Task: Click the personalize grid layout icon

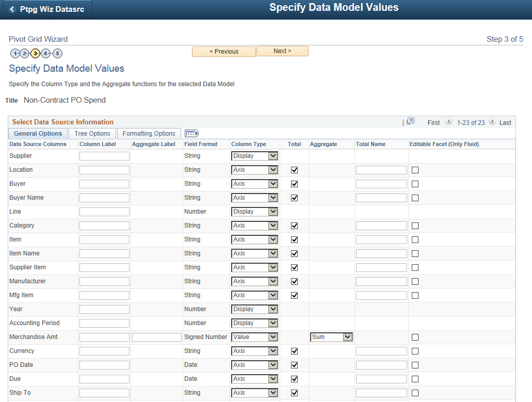Action: click(x=191, y=133)
